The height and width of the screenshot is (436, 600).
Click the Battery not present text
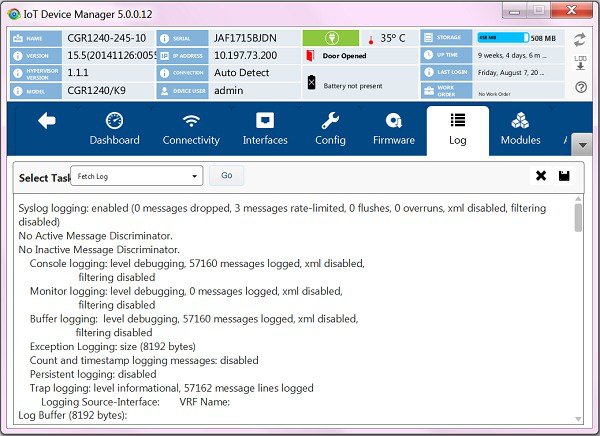353,86
